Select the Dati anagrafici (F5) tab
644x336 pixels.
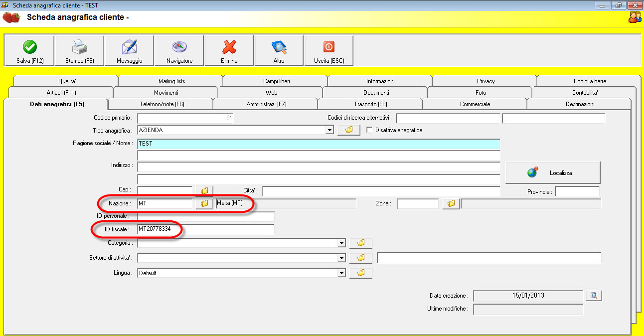(56, 104)
